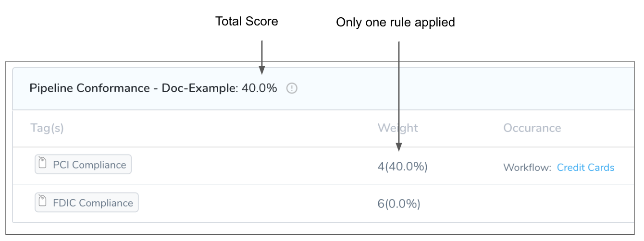Select the 4(40.0%) weight value
The height and width of the screenshot is (241, 644).
pyautogui.click(x=403, y=166)
